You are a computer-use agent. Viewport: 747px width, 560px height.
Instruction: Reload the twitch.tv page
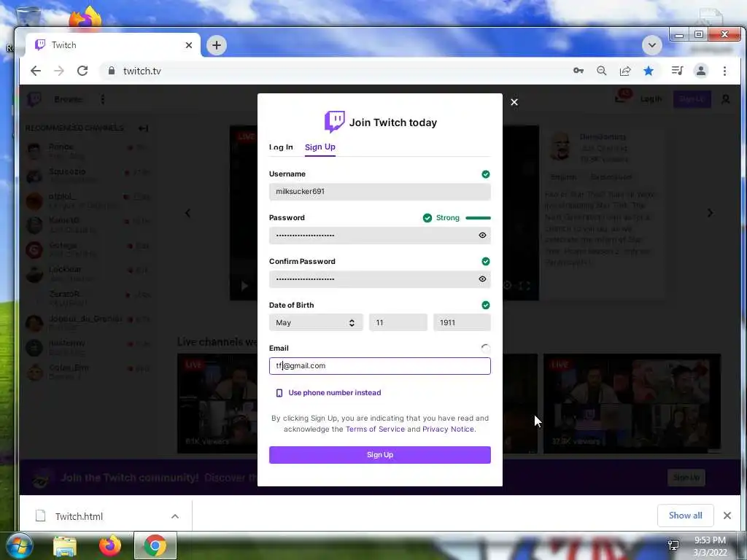pyautogui.click(x=82, y=71)
